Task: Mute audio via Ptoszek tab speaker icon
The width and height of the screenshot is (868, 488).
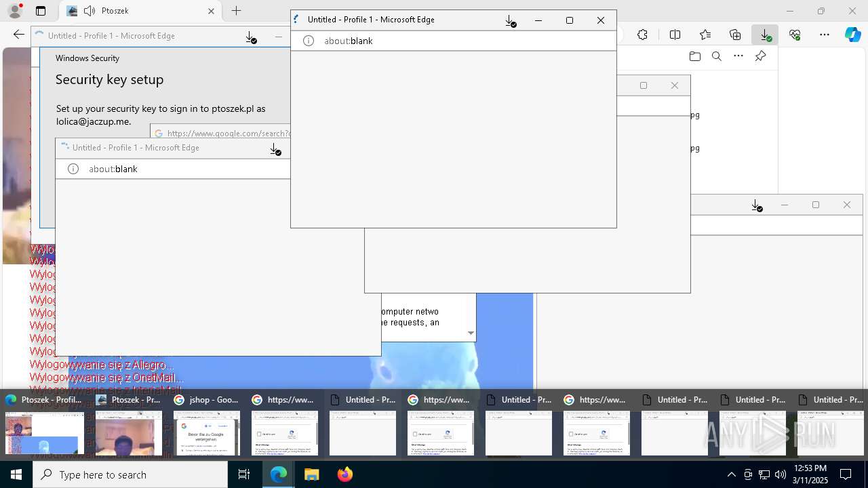Action: click(x=90, y=11)
